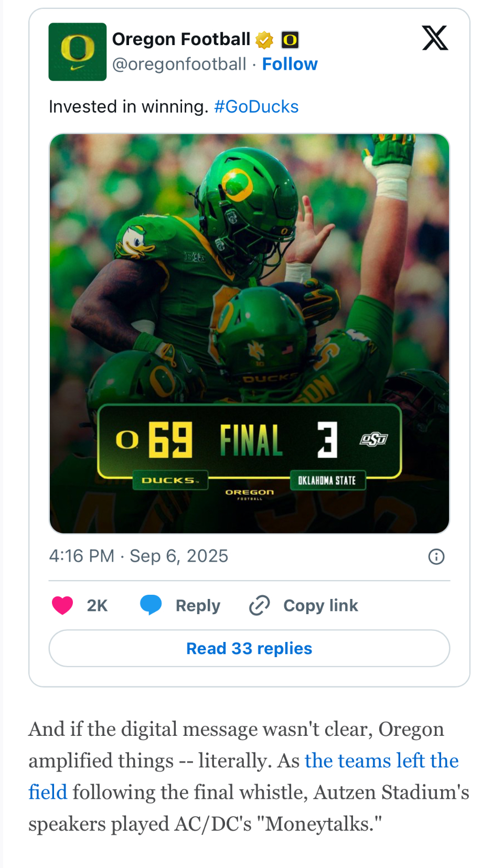492x868 pixels.
Task: Open the X logo icon
Action: click(435, 38)
